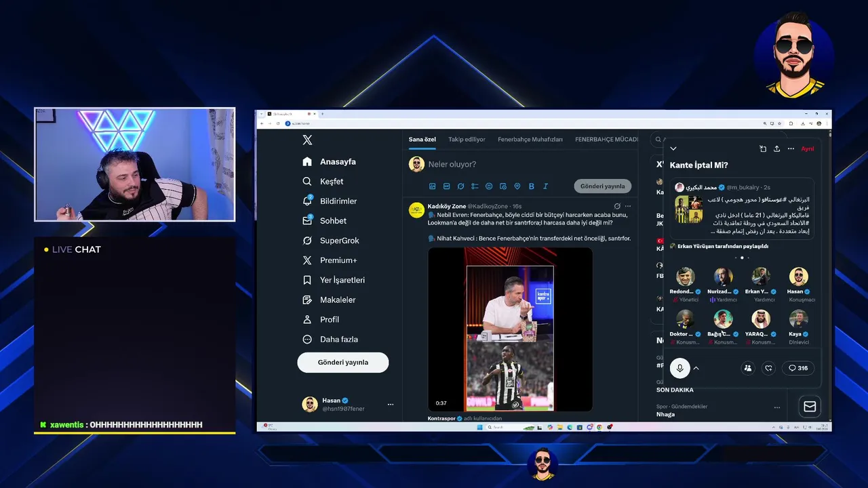Click Ayrıl to leave the space
This screenshot has height=488, width=868.
click(808, 148)
